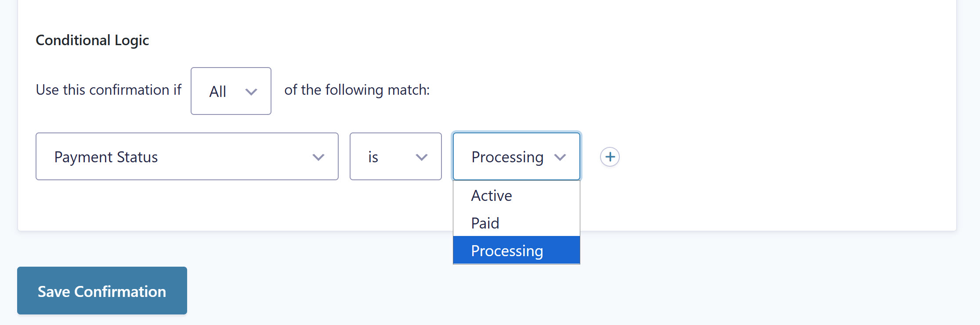Click the 'All' text inside match selector
Viewport: 980px width, 325px height.
217,92
